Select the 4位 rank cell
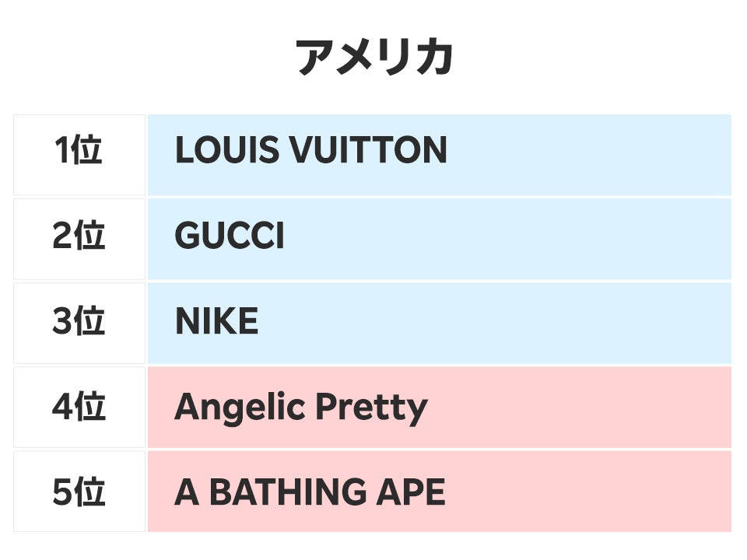 pyautogui.click(x=79, y=408)
